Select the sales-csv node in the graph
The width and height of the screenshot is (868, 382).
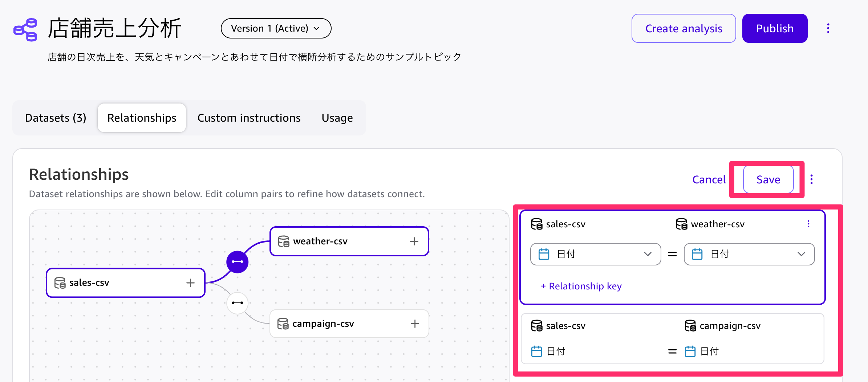126,283
